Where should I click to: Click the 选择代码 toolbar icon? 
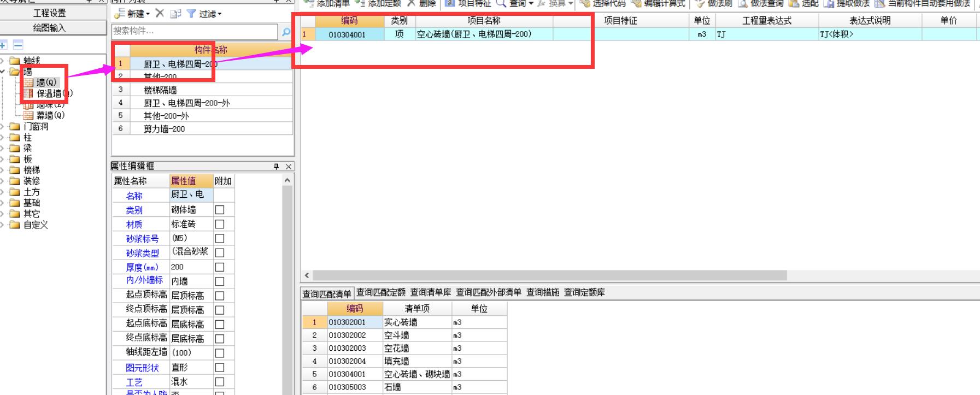585,3
